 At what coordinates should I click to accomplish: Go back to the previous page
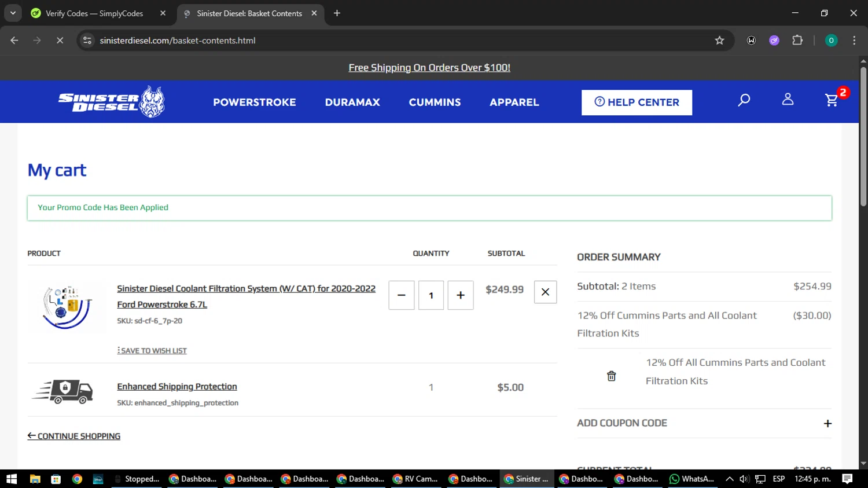(x=14, y=41)
